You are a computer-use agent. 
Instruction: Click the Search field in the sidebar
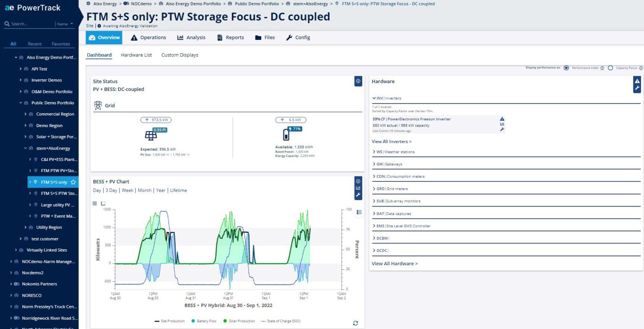pos(25,23)
